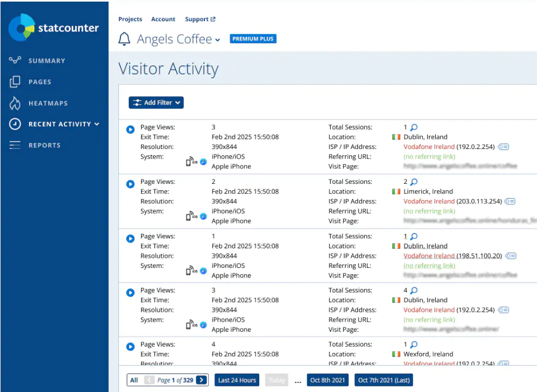The image size is (537, 392).
Task: Click the statcounter logo
Action: click(54, 27)
